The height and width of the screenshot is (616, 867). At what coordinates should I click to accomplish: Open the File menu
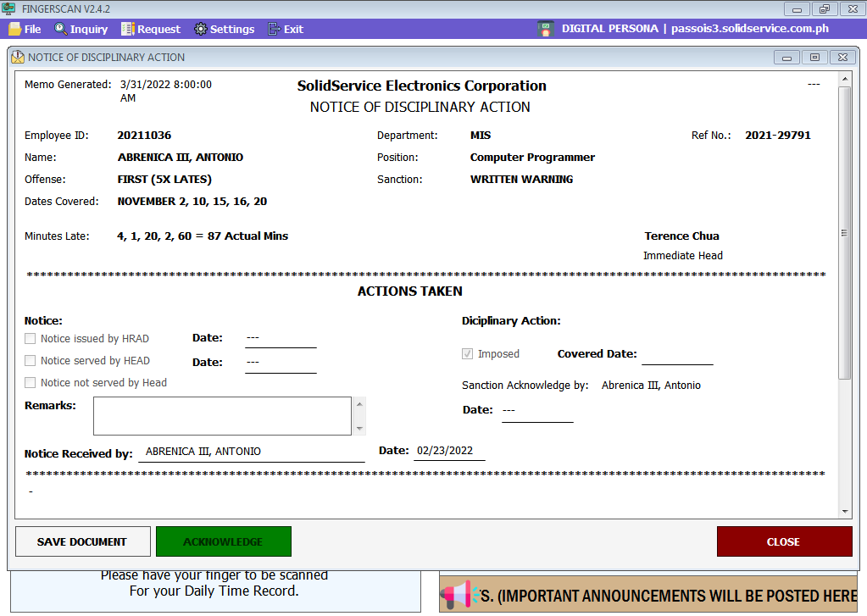pyautogui.click(x=25, y=29)
